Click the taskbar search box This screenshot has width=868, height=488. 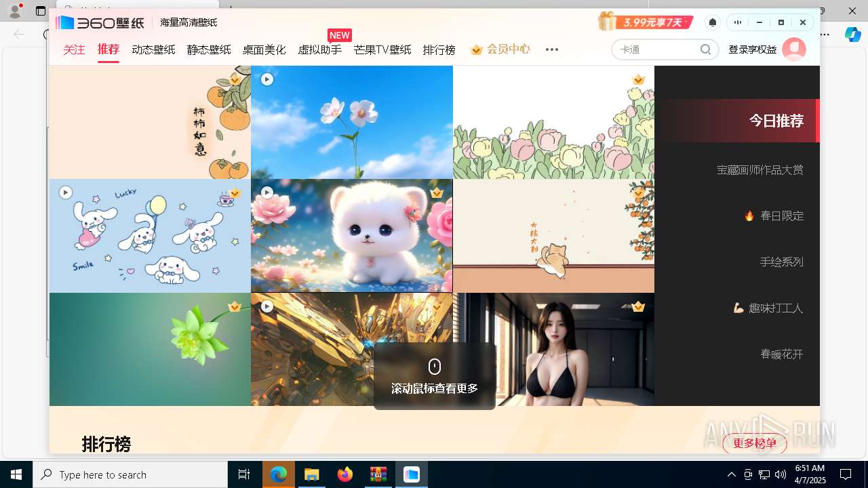[x=130, y=474]
